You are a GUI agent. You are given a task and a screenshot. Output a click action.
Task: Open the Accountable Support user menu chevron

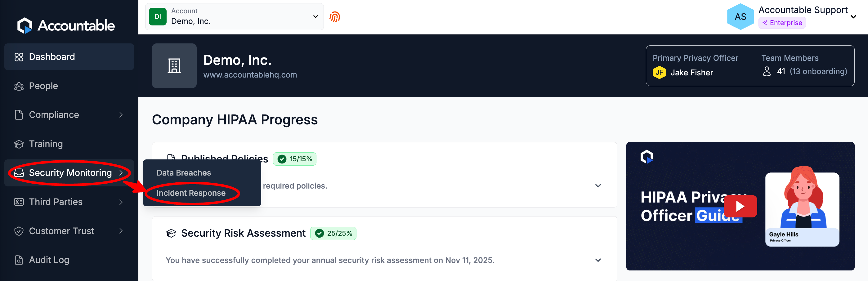853,17
